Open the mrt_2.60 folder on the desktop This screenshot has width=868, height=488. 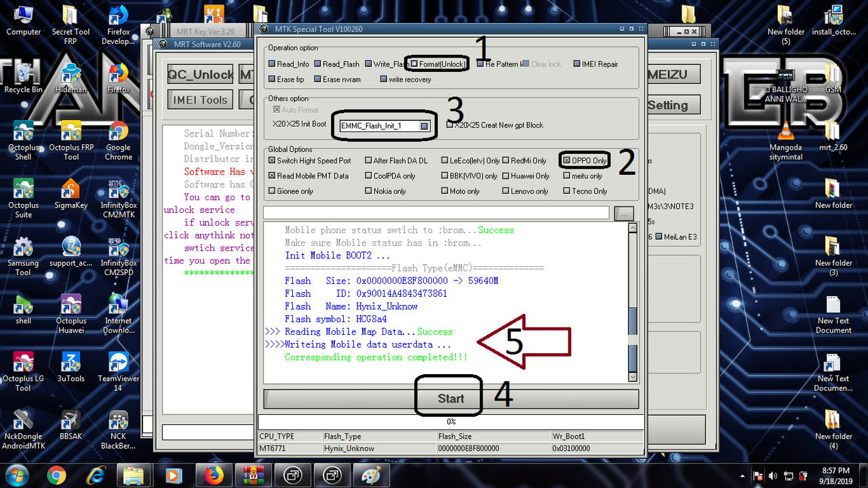[833, 136]
